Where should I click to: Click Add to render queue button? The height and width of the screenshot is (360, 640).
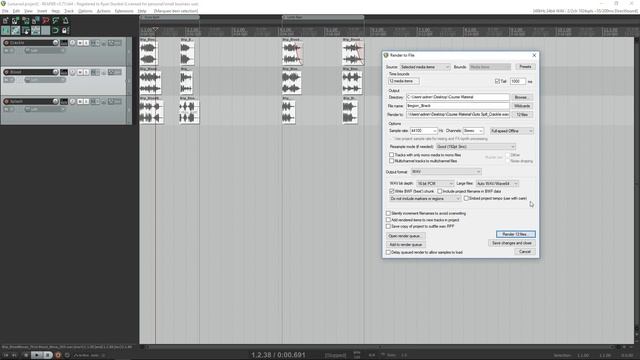point(406,244)
